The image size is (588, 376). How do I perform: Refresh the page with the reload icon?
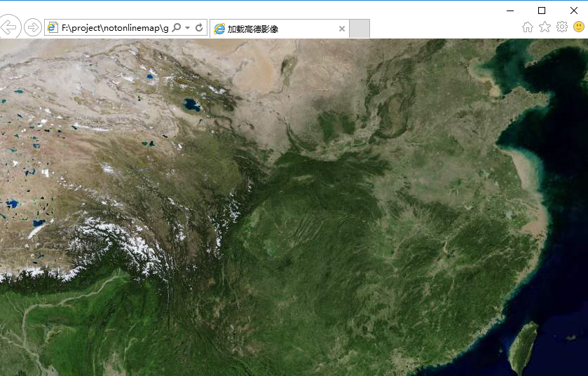coord(199,27)
